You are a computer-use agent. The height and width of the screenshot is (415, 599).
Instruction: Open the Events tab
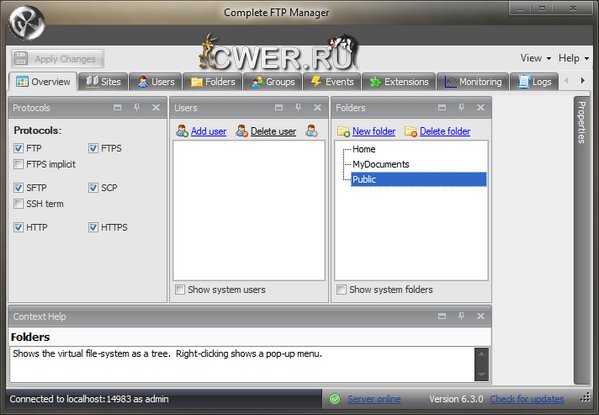332,81
